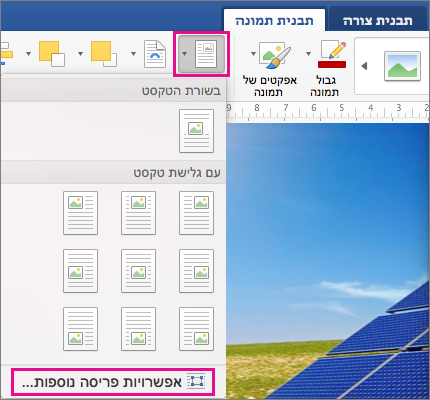
Task: Select middle-left position with text wrapping
Action: point(80,271)
